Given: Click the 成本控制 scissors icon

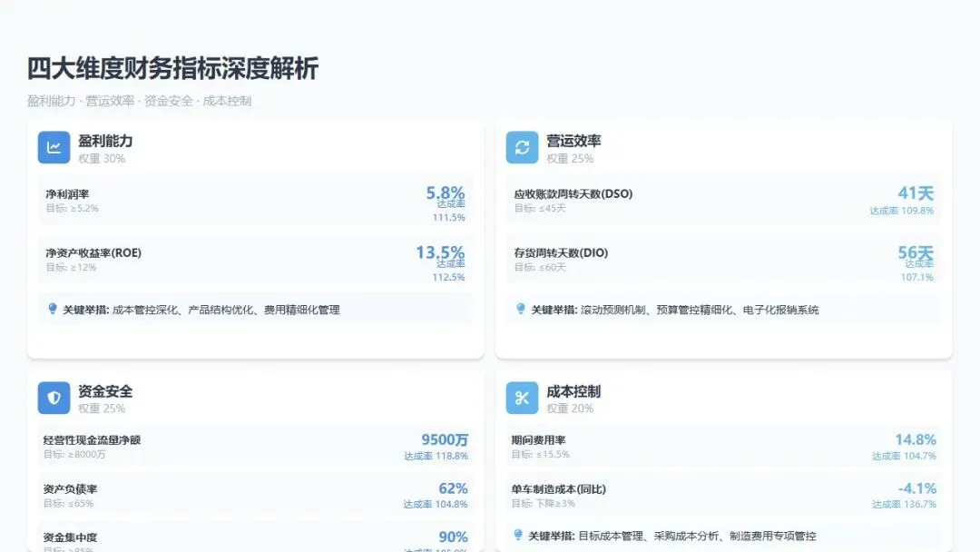Looking at the screenshot, I should (x=522, y=398).
